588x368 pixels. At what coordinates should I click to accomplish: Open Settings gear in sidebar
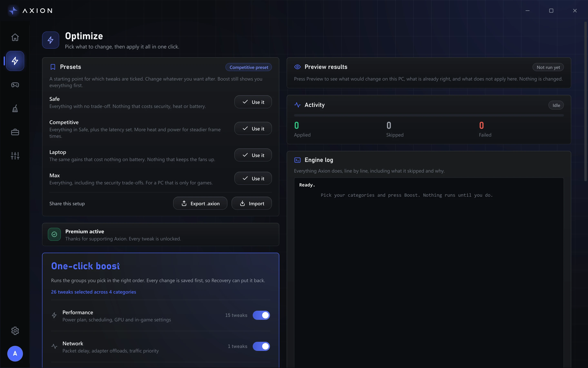15,331
